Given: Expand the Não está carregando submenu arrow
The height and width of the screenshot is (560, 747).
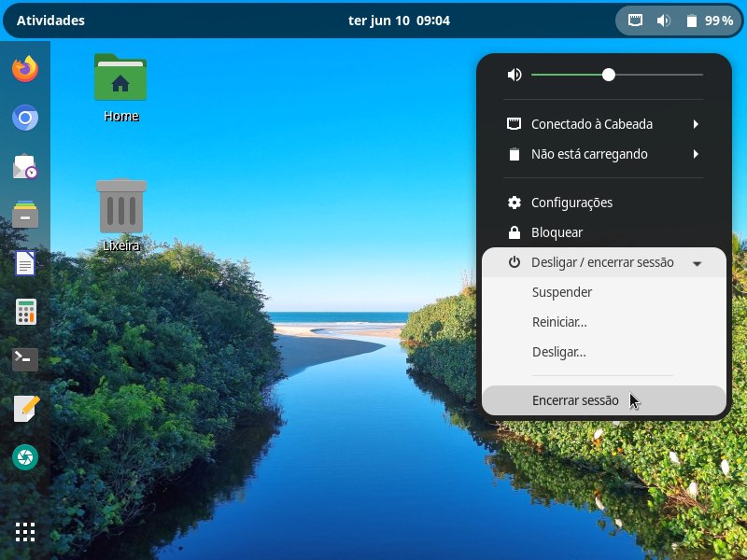Looking at the screenshot, I should coord(696,154).
